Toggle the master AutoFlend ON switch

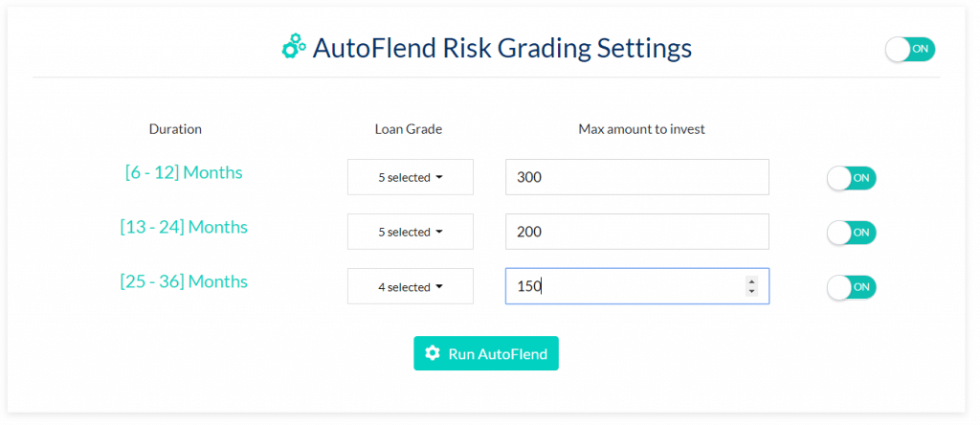tap(909, 50)
